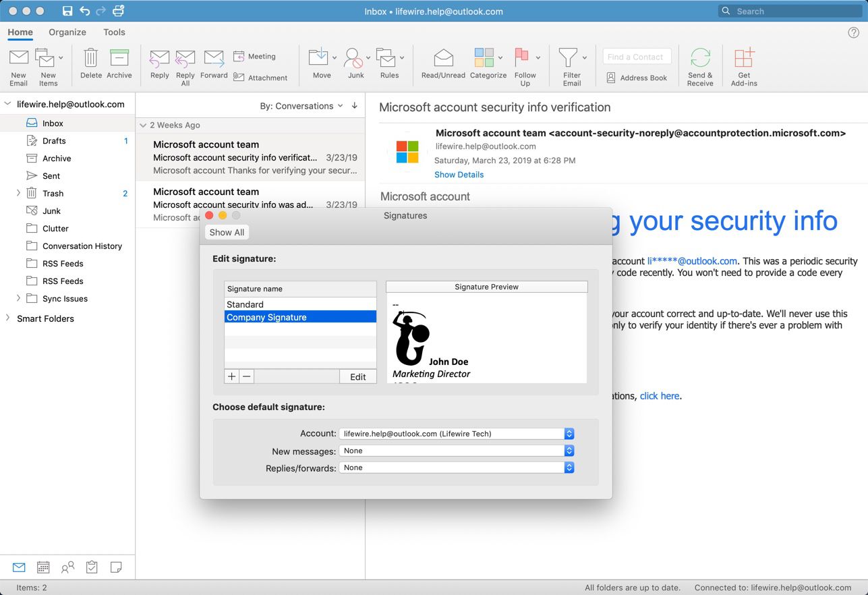
Task: Collapse the 2 Weeks Ago group
Action: pyautogui.click(x=143, y=125)
